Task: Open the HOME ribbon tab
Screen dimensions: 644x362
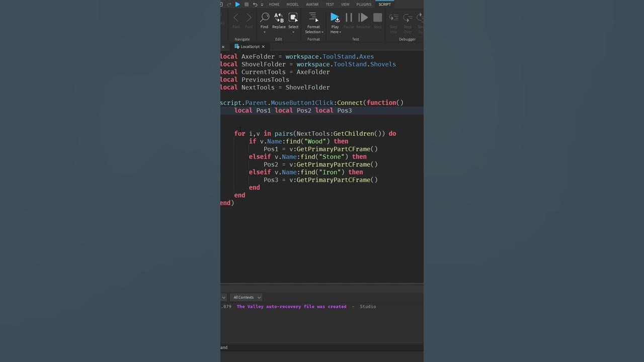Action: tap(274, 5)
